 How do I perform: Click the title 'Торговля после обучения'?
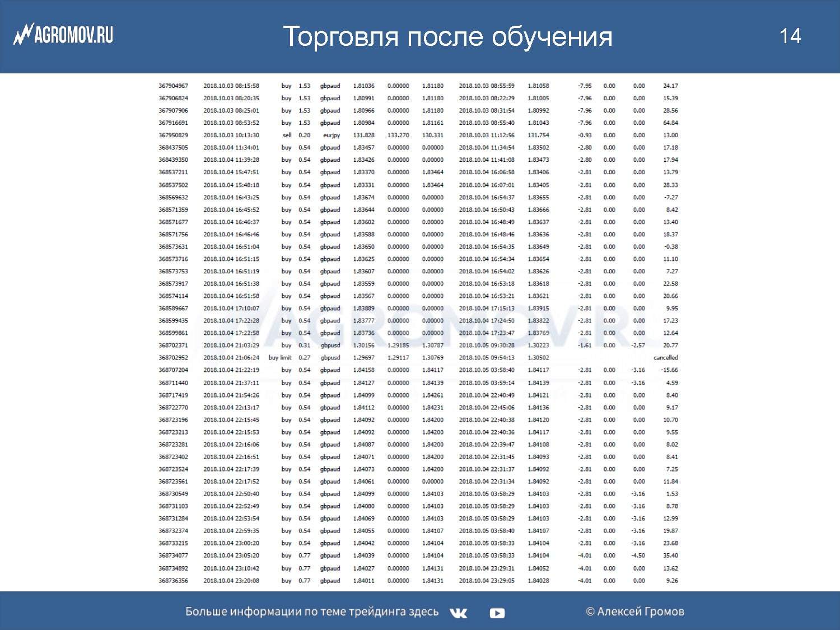click(447, 36)
